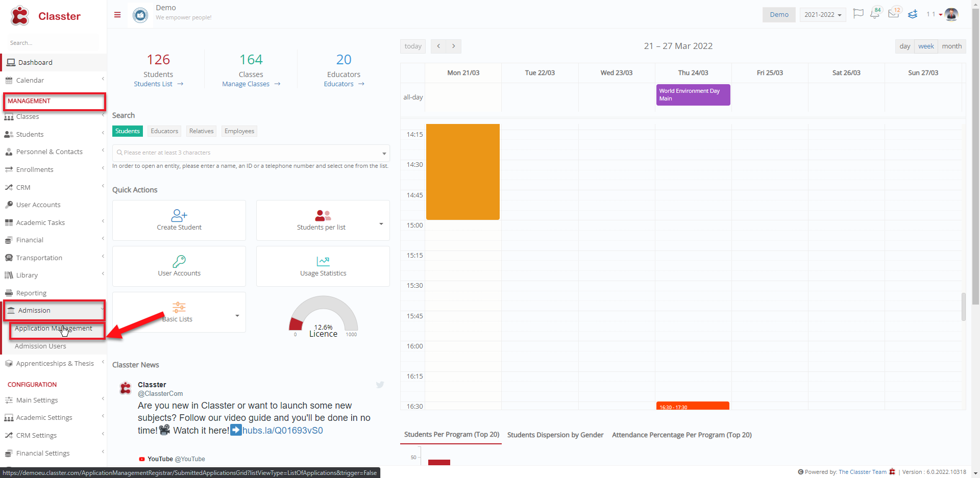
Task: Open bell notifications with 84 badge
Action: [x=875, y=13]
